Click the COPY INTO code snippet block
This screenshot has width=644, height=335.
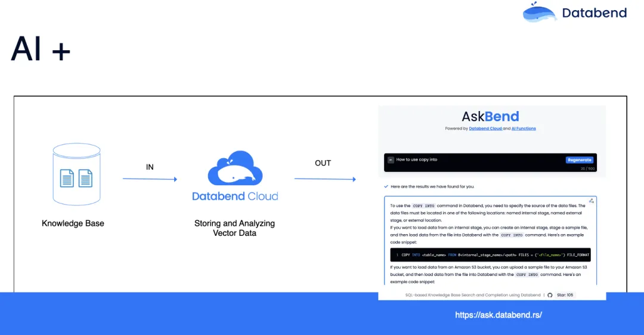point(490,255)
